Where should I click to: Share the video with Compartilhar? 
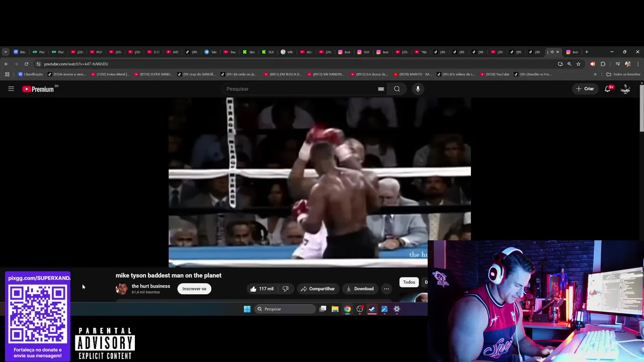pyautogui.click(x=317, y=289)
